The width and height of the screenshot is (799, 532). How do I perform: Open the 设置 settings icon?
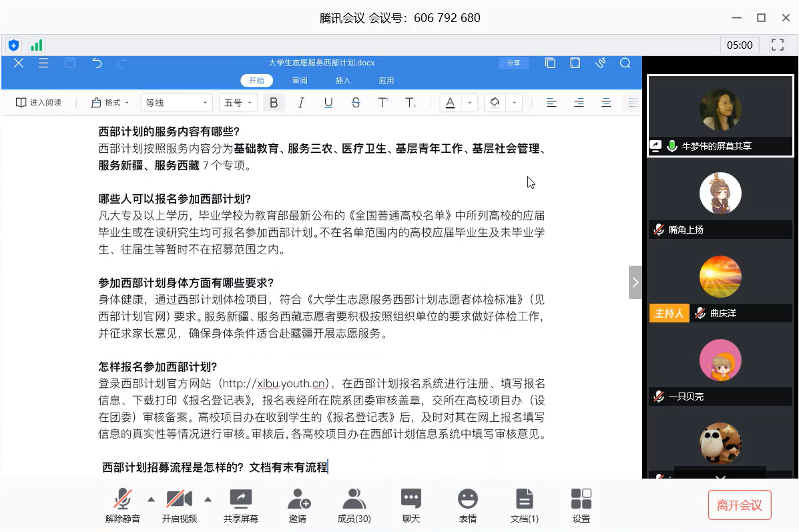[x=581, y=505]
